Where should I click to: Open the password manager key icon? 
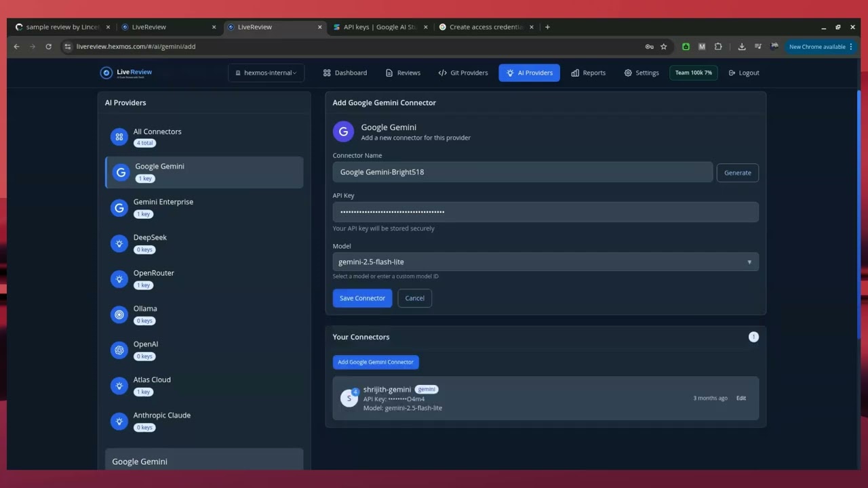(x=649, y=47)
